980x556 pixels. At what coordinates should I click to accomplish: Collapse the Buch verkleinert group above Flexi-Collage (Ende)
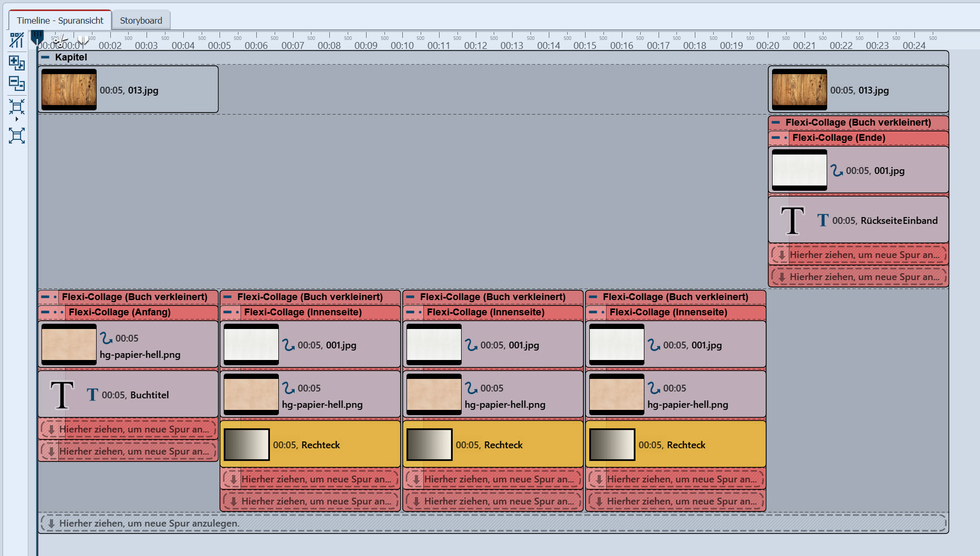[776, 122]
